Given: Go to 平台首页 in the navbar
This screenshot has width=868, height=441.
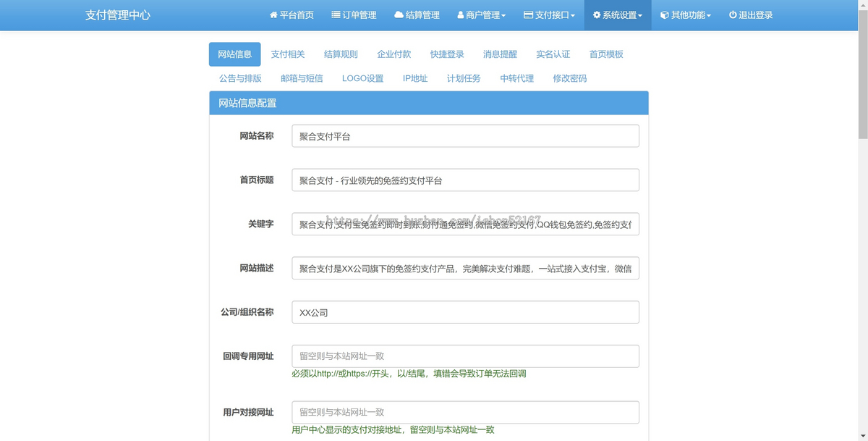Looking at the screenshot, I should point(292,15).
